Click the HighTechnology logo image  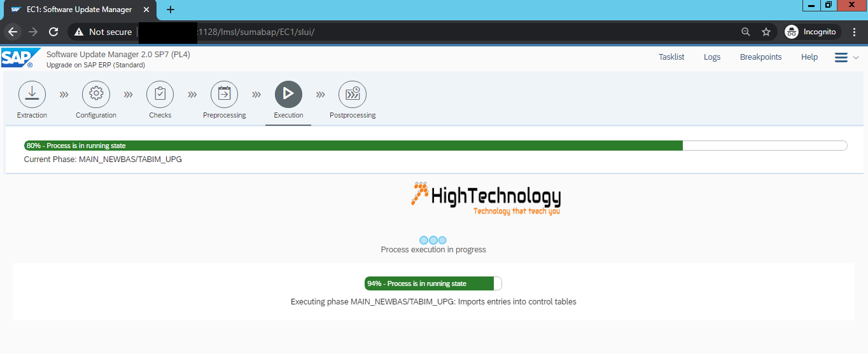[486, 199]
